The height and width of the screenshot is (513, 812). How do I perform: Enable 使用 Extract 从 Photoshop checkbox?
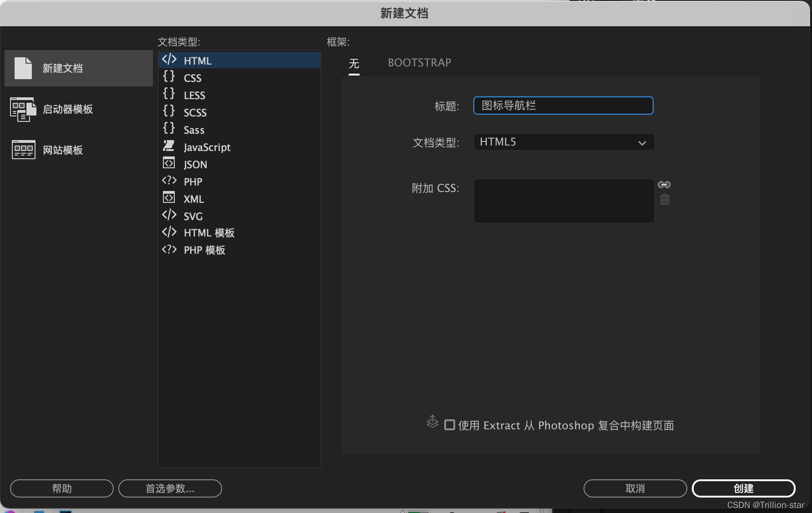coord(450,425)
